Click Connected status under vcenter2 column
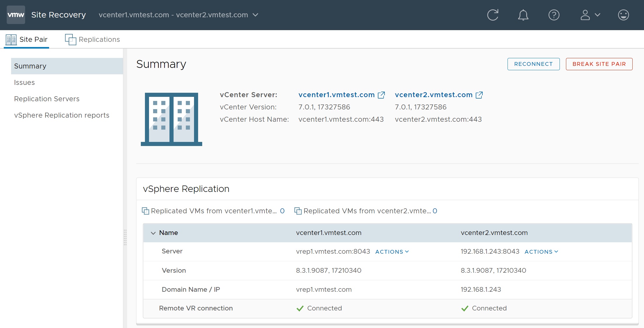This screenshot has width=644, height=328. [x=484, y=308]
